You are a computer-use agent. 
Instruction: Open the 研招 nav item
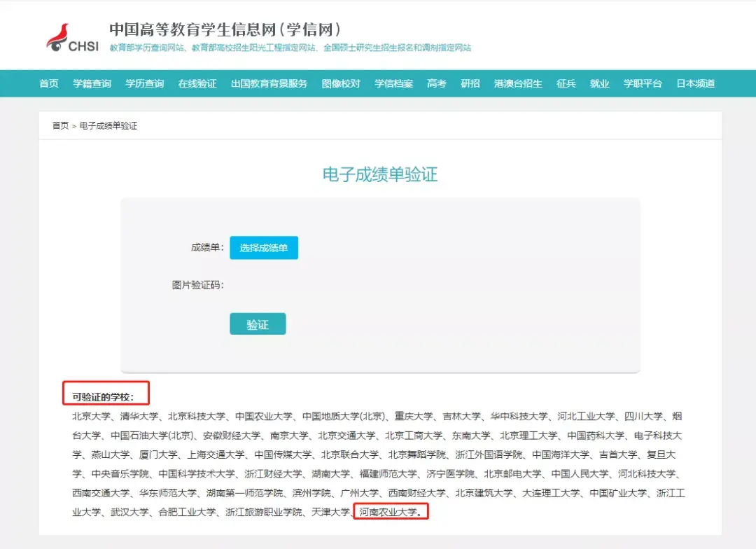[x=470, y=83]
